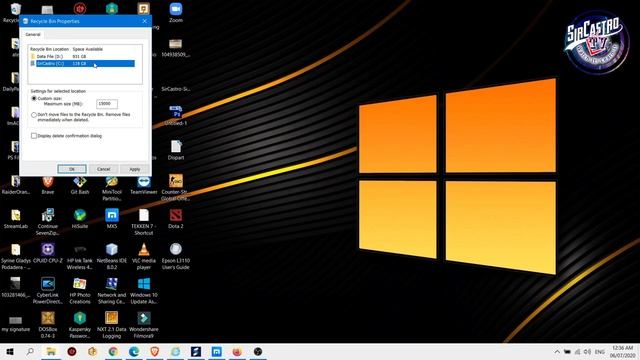Screen dimensions: 640x360
Task: Click Cancel in Recycle Bin Properties
Action: 103,169
